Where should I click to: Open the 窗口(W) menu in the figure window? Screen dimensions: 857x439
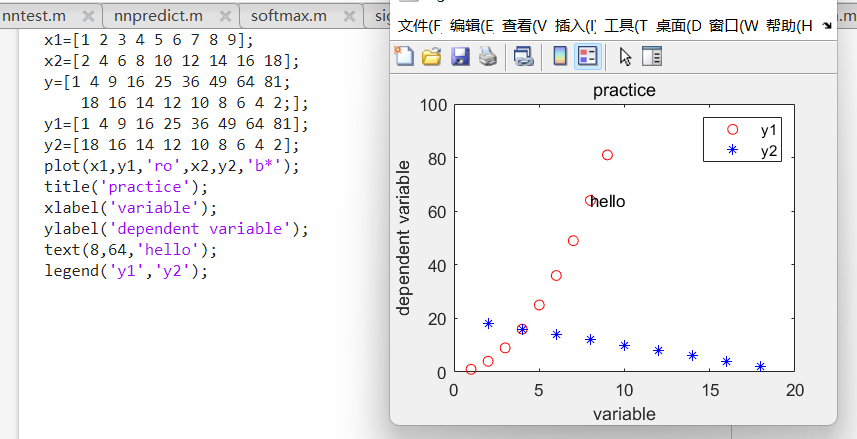click(733, 25)
